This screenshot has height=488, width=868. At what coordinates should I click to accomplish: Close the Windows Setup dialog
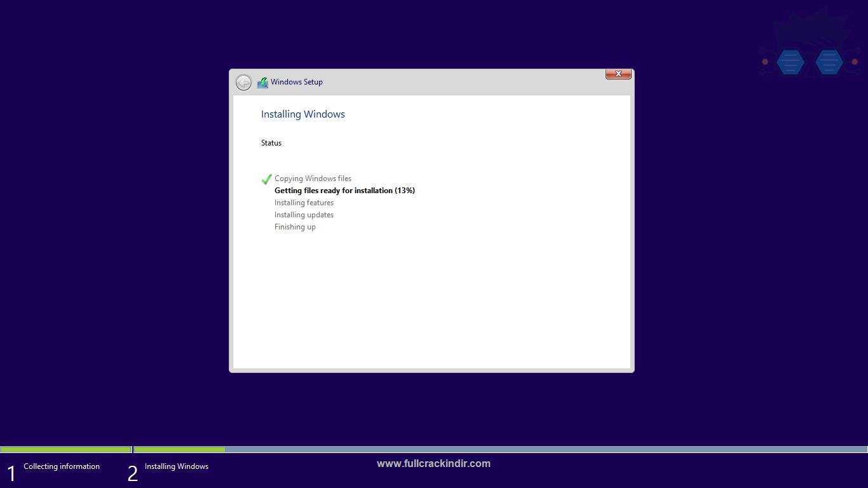pyautogui.click(x=618, y=74)
